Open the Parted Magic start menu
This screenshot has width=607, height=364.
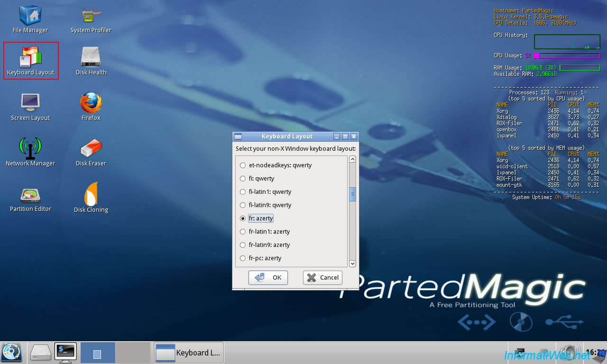[11, 353]
